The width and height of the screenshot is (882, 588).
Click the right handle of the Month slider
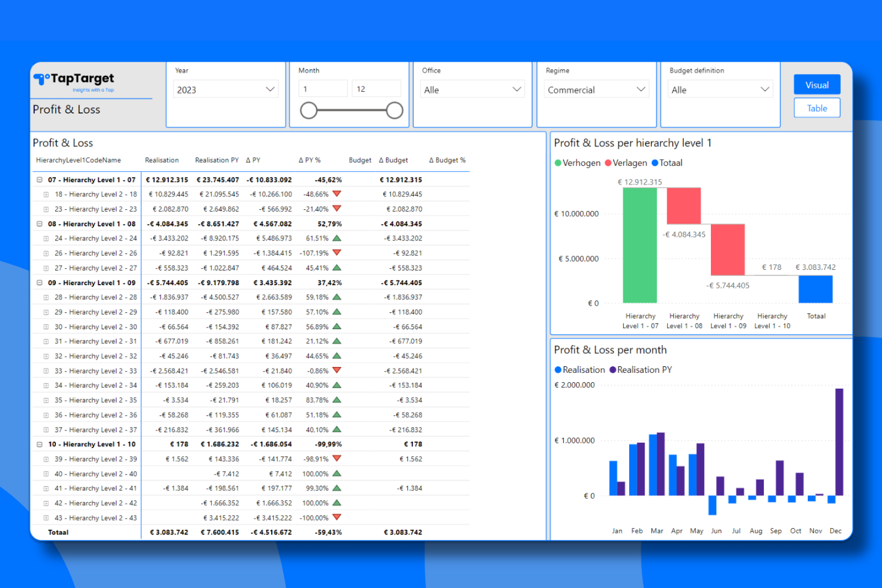pyautogui.click(x=395, y=111)
